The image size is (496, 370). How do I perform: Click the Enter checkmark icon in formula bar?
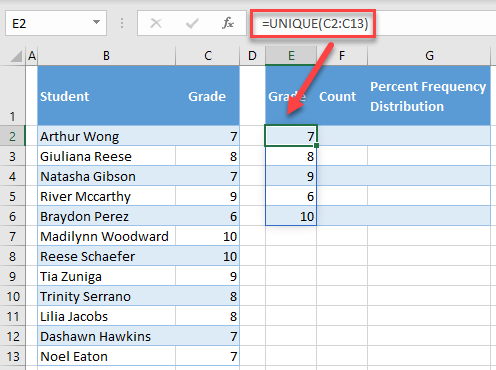coord(192,23)
